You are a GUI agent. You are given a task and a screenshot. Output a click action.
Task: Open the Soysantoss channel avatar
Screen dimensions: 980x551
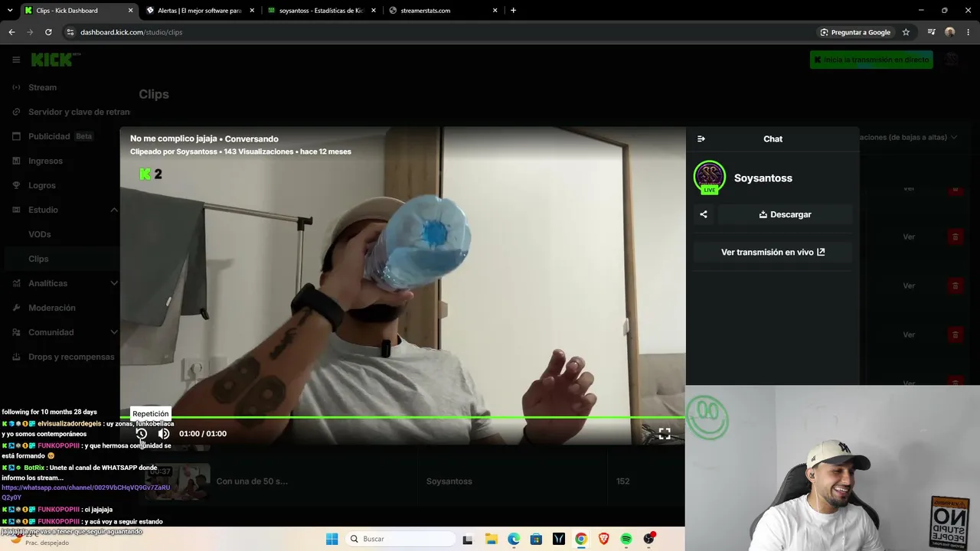click(710, 177)
